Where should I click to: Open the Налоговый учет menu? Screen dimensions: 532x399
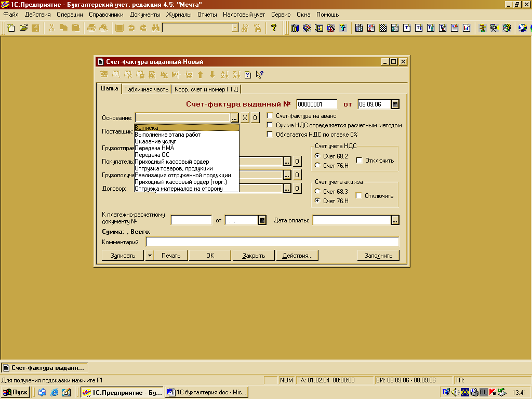[x=244, y=15]
